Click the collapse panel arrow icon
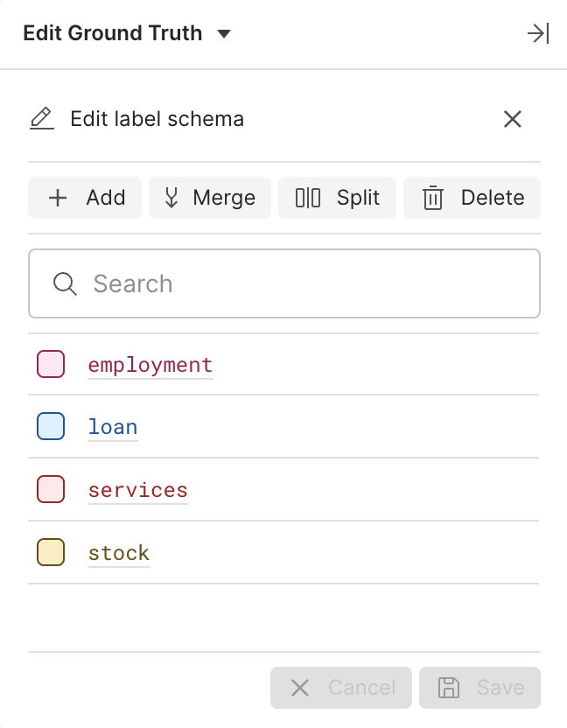 click(x=538, y=33)
